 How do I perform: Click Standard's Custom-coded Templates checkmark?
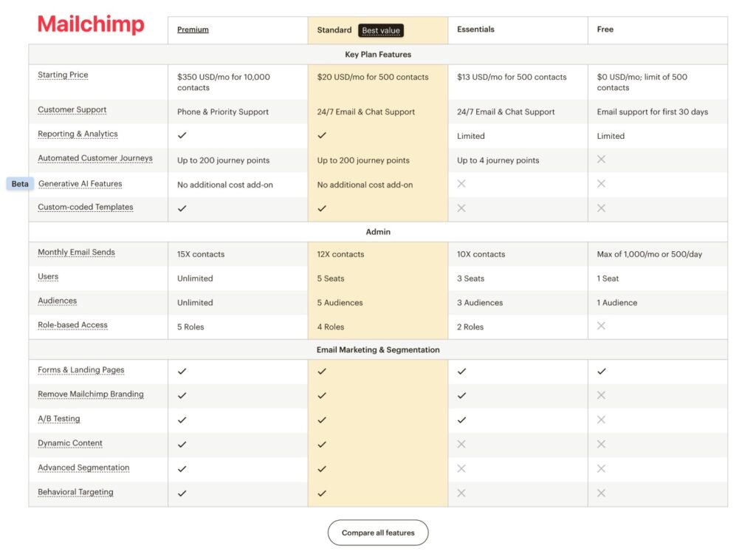pos(322,208)
